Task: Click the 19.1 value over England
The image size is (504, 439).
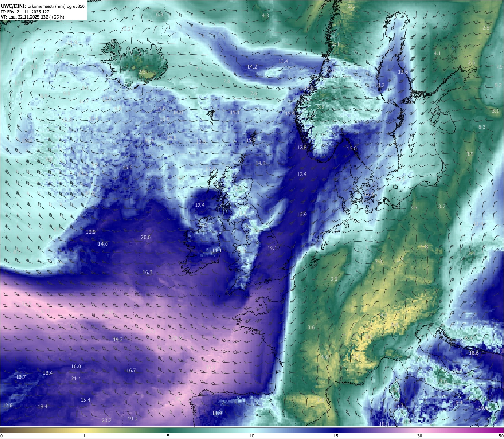Action: point(272,248)
